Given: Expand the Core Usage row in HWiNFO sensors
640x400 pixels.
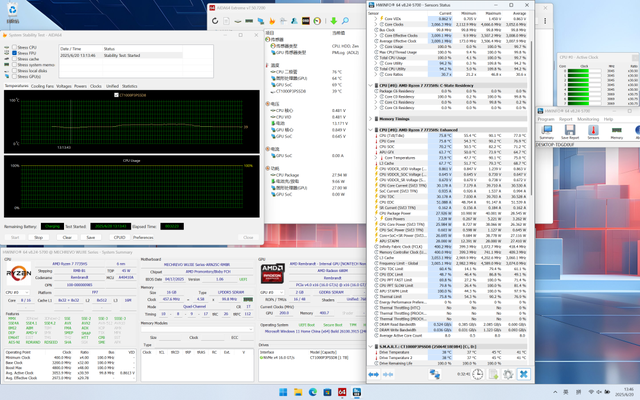Looking at the screenshot, I should [x=376, y=47].
